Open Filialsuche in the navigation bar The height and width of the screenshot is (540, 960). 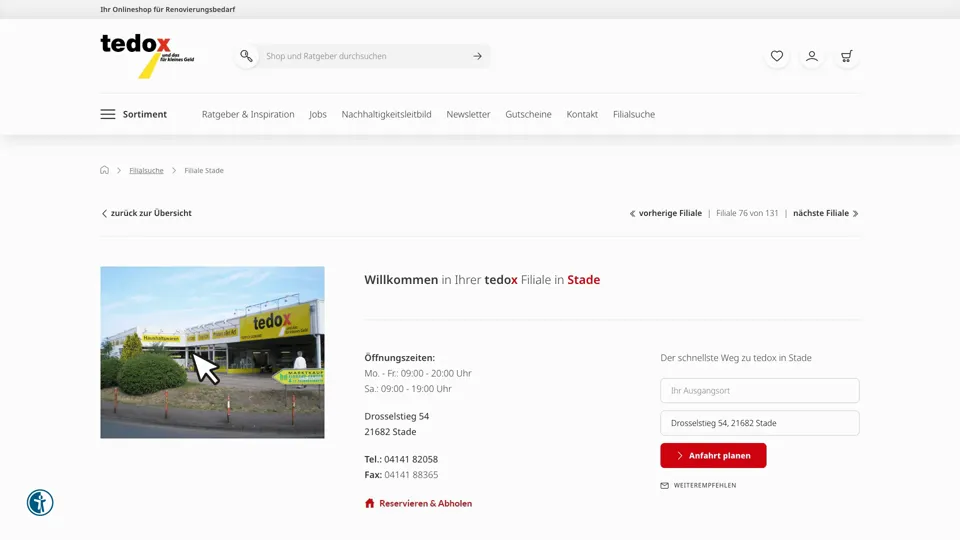pyautogui.click(x=634, y=114)
